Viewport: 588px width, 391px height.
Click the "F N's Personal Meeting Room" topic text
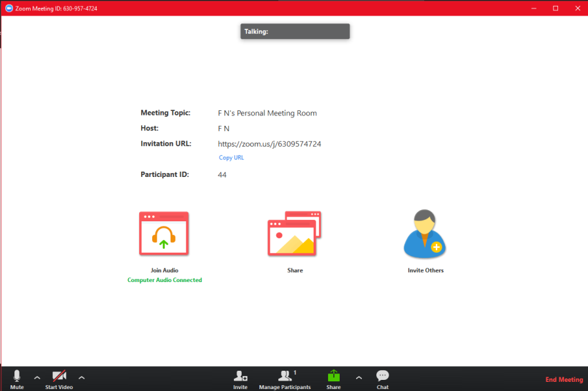(267, 113)
